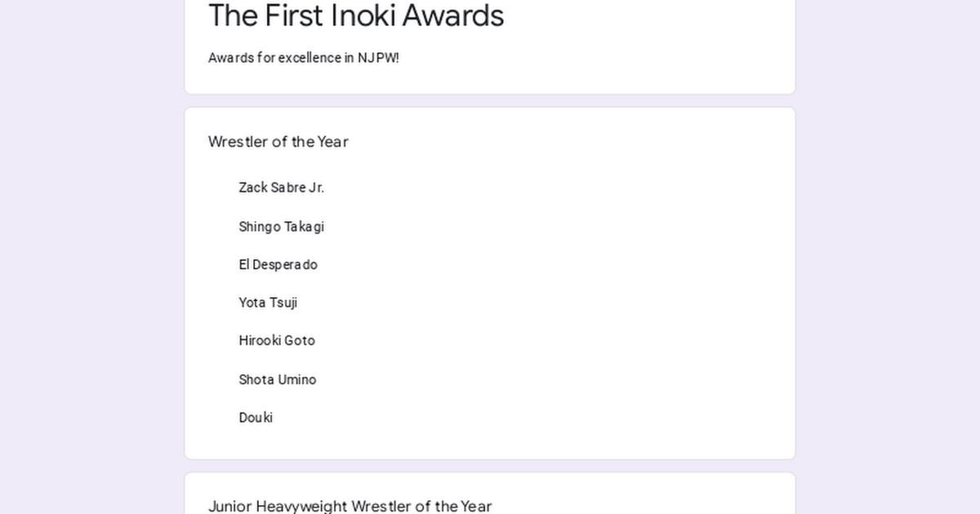Pick El Desperado for Wrestler of the Year
Viewport: 980px width, 514px height.
pyautogui.click(x=278, y=264)
